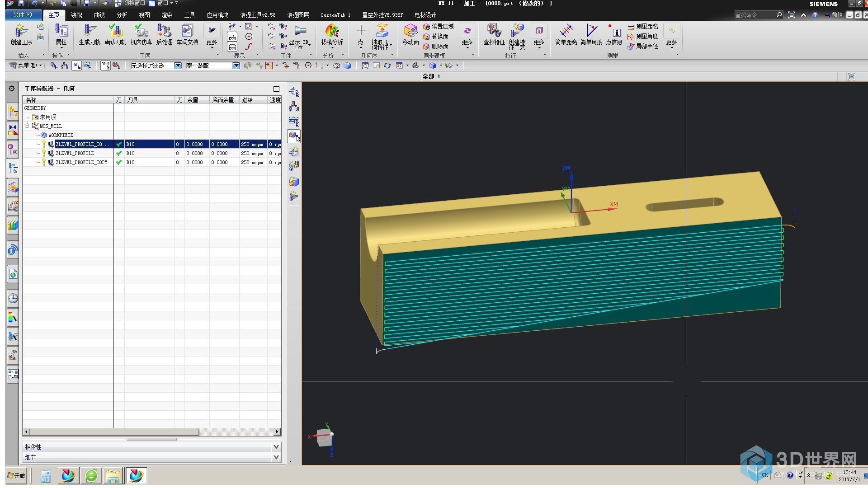
Task: Open 查找特征 (Find Features) tool
Action: (494, 34)
